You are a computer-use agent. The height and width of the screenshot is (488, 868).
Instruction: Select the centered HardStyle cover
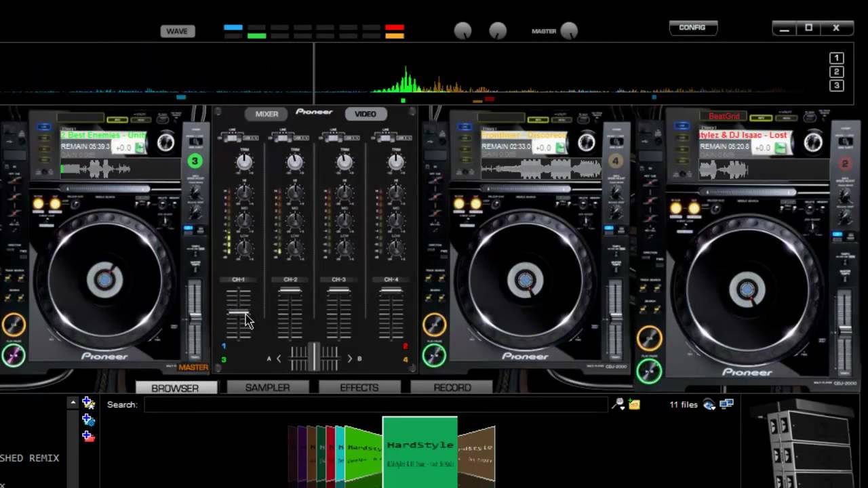(420, 453)
